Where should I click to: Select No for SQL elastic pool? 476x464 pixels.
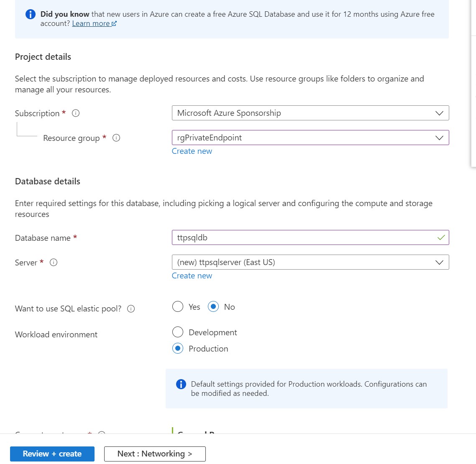213,307
